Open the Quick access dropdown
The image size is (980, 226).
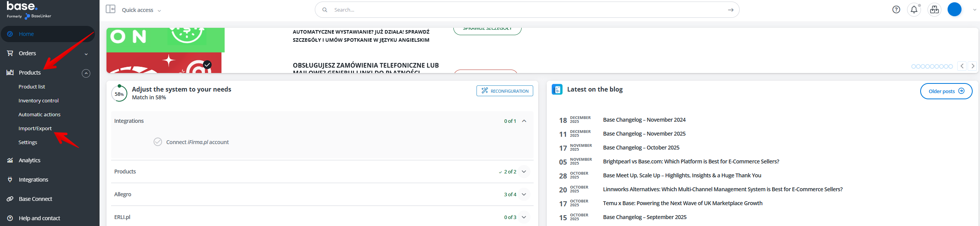141,10
